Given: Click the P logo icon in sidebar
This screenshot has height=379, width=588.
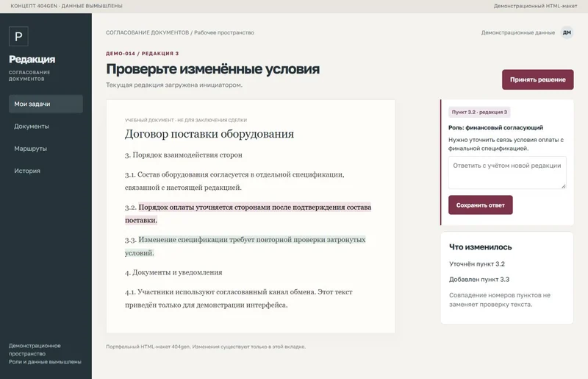Looking at the screenshot, I should (18, 37).
